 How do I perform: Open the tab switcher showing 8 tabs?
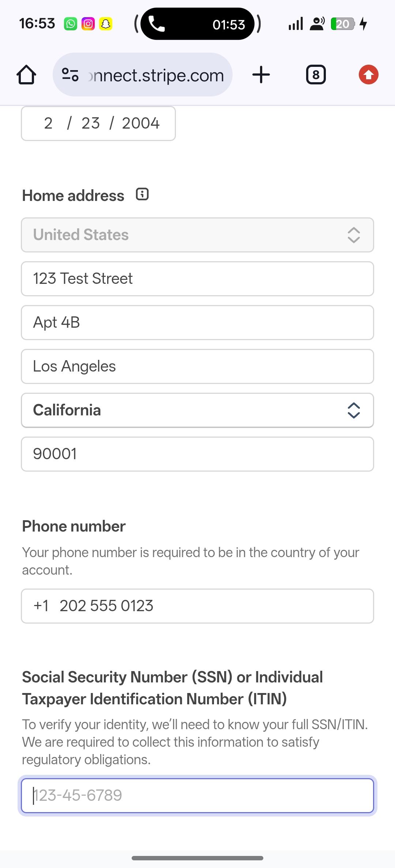pyautogui.click(x=316, y=75)
